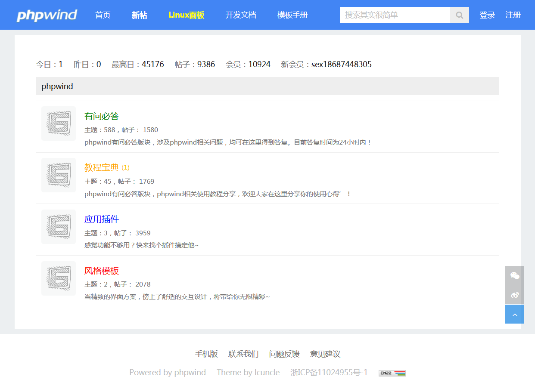Viewport: 535px width, 392px height.
Task: Focus the 搜索其实很简单 search field
Action: pos(395,15)
